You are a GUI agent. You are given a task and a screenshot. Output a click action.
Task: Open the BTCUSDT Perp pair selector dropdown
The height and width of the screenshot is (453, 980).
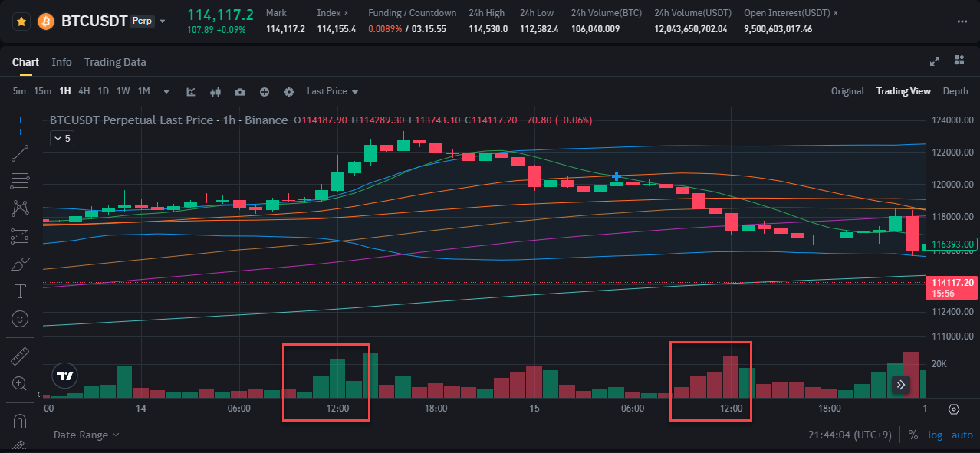point(162,21)
